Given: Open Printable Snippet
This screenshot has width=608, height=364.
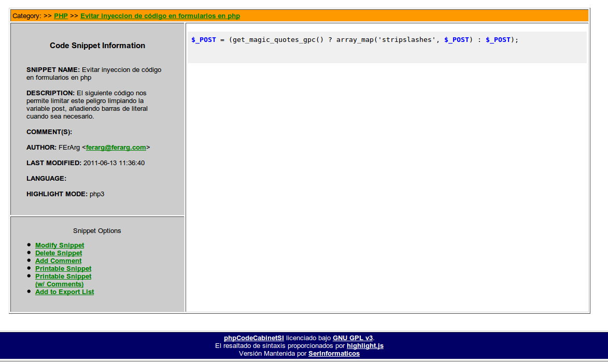Looking at the screenshot, I should click(63, 268).
